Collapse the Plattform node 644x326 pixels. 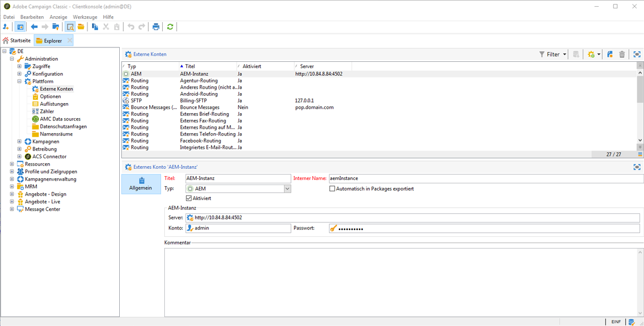pos(19,81)
